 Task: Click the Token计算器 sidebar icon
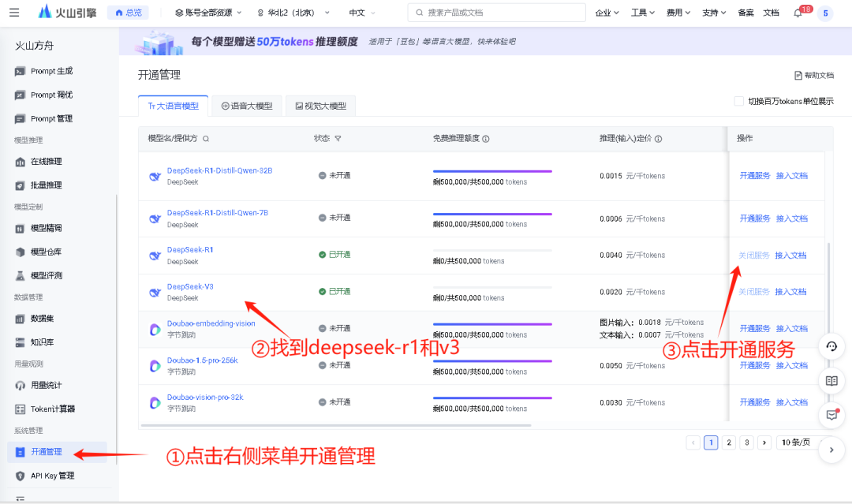click(20, 409)
